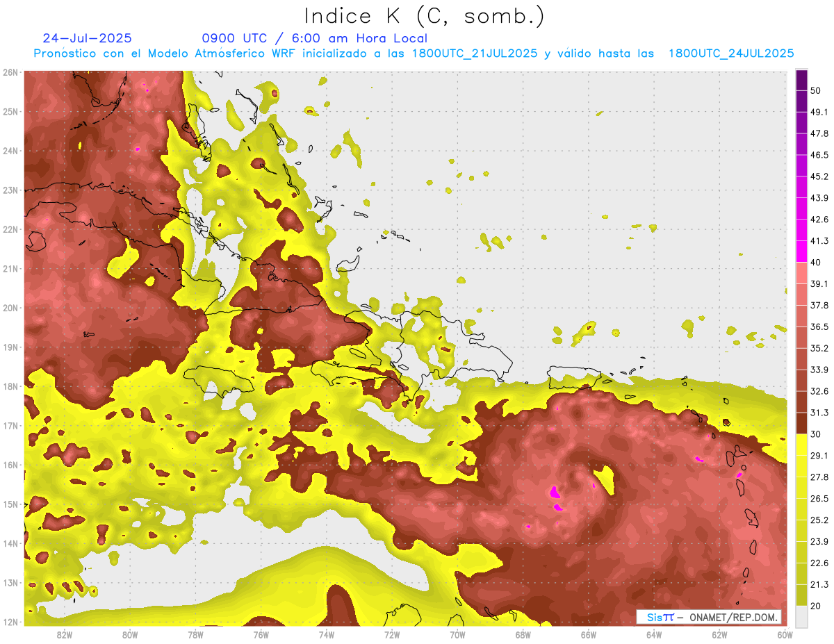Click the '14N' latitude label

tap(10, 543)
